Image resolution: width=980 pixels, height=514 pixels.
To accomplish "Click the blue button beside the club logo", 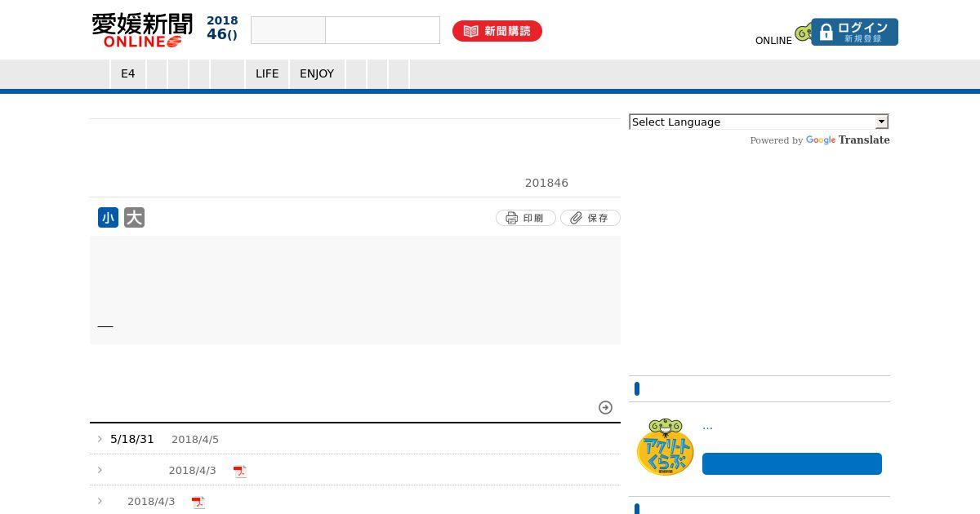I will click(792, 463).
